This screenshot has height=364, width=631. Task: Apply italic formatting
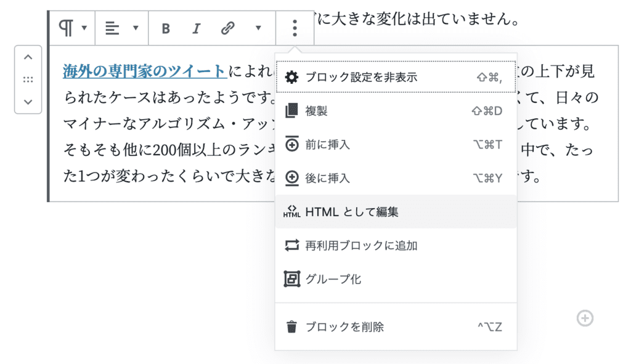point(196,28)
